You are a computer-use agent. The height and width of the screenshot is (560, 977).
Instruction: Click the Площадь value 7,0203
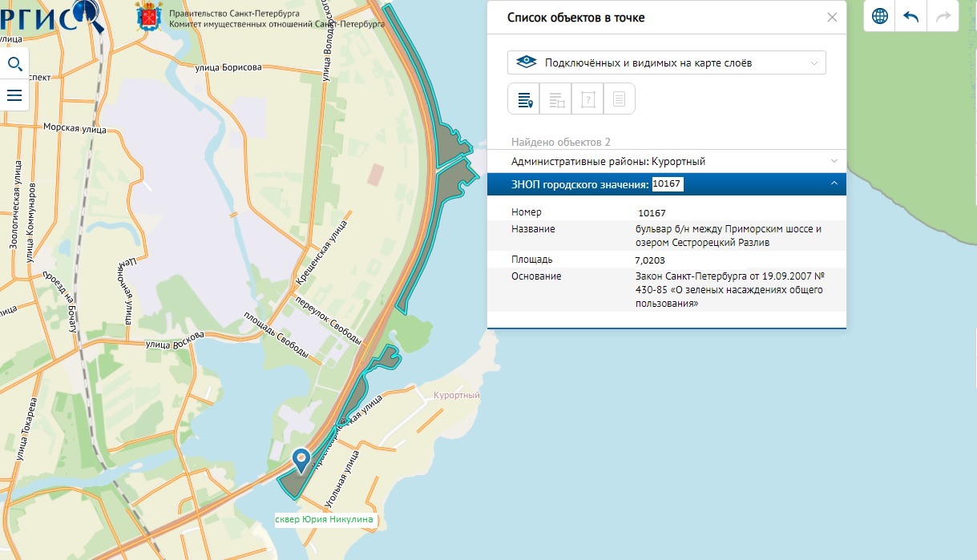coord(649,260)
